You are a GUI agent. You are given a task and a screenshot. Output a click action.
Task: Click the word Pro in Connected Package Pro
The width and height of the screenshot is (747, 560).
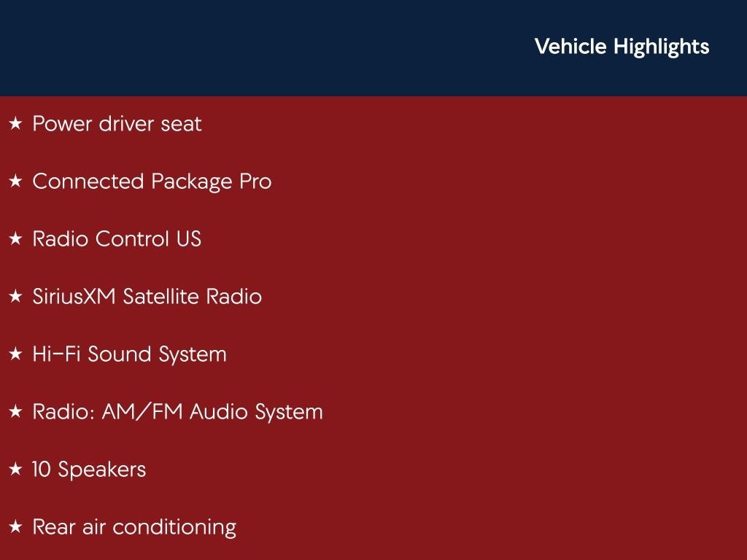255,182
